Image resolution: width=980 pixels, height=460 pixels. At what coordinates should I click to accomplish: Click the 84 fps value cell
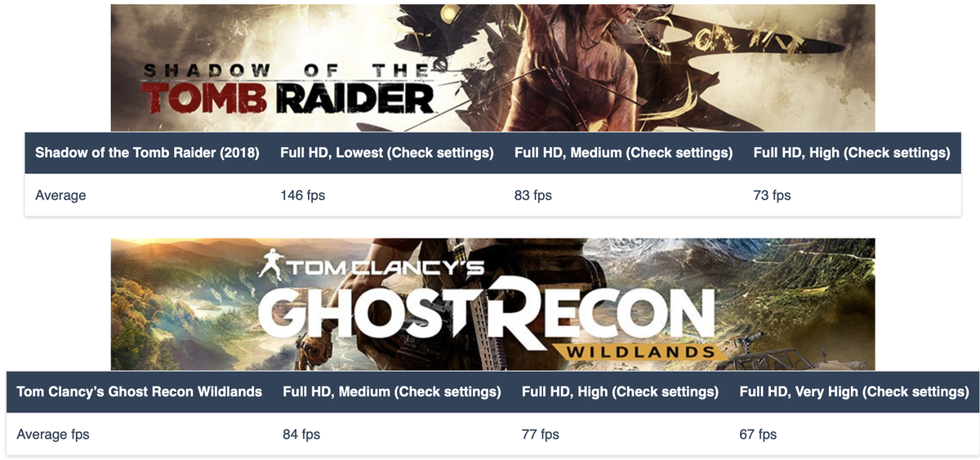[x=301, y=434]
